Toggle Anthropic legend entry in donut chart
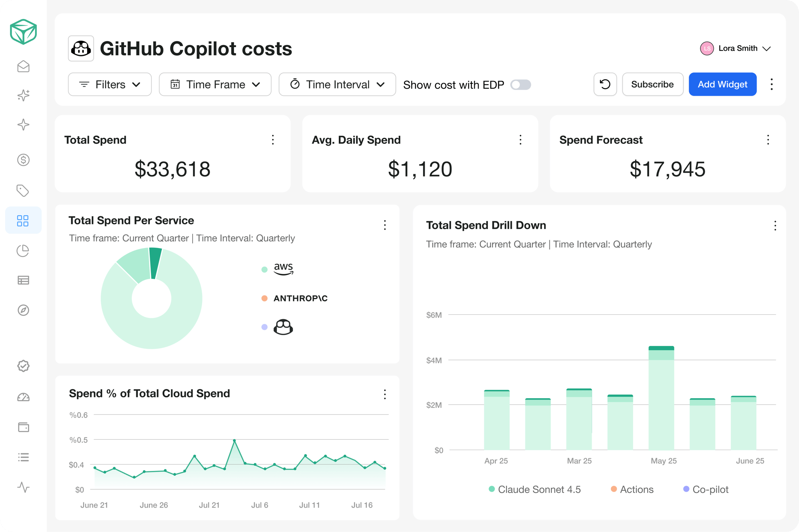799x532 pixels. tap(294, 298)
